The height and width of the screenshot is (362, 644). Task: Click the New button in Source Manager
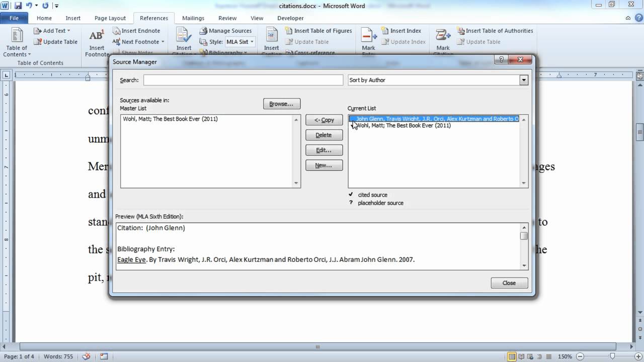coord(324,165)
